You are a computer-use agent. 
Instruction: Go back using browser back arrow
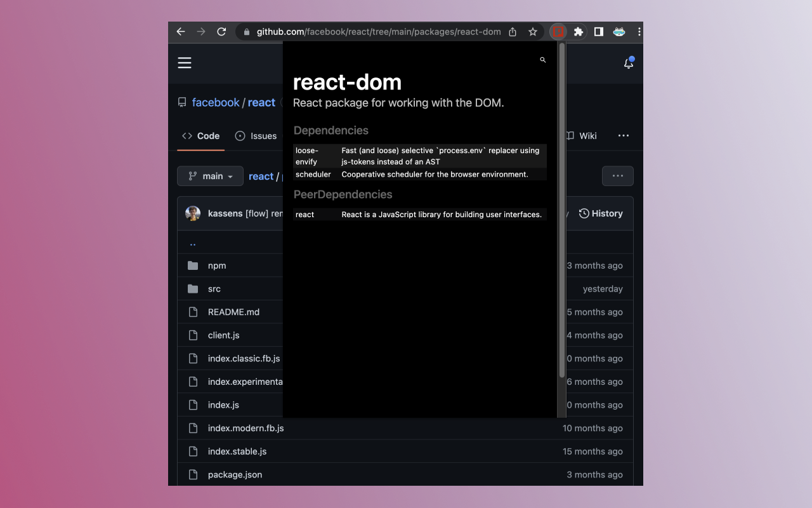(181, 32)
